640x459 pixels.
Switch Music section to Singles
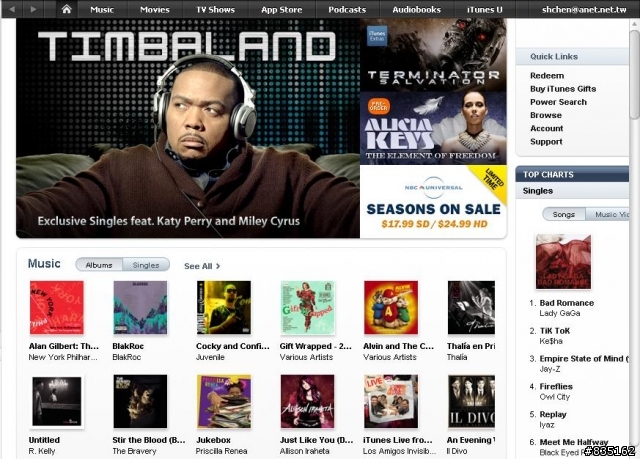(x=146, y=265)
